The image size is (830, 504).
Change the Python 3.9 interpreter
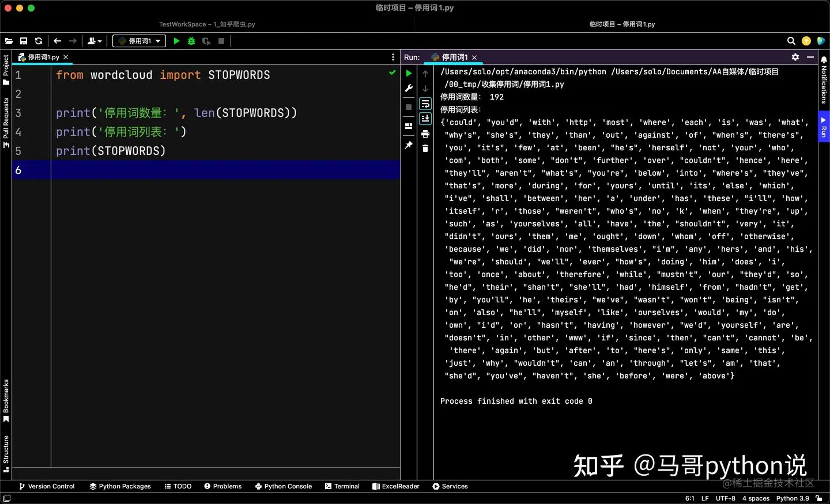[x=793, y=498]
